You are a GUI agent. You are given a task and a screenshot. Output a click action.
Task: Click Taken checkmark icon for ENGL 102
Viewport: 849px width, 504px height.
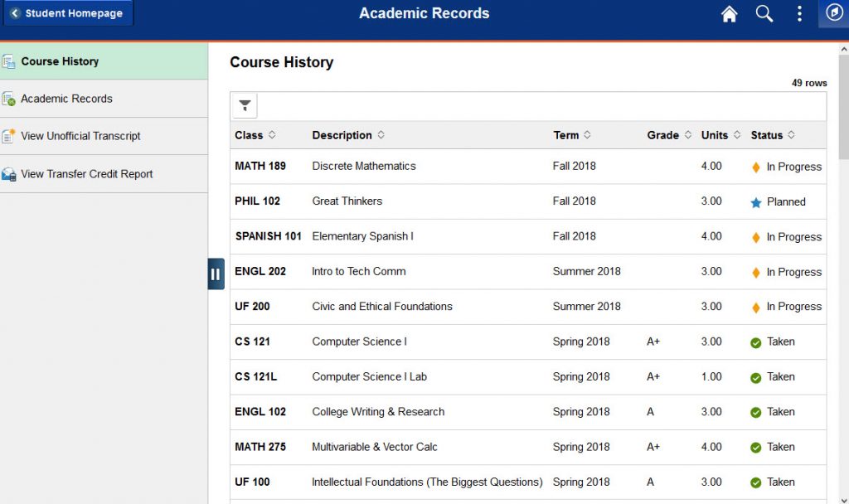click(x=756, y=413)
